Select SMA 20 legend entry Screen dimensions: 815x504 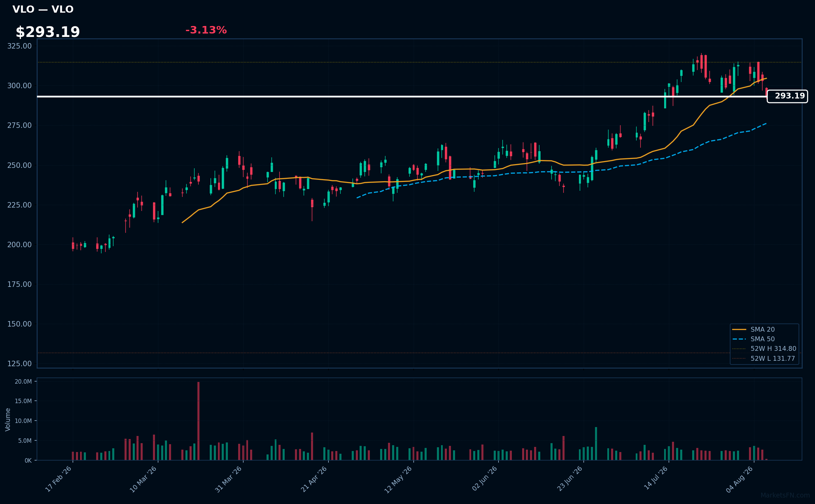(763, 329)
